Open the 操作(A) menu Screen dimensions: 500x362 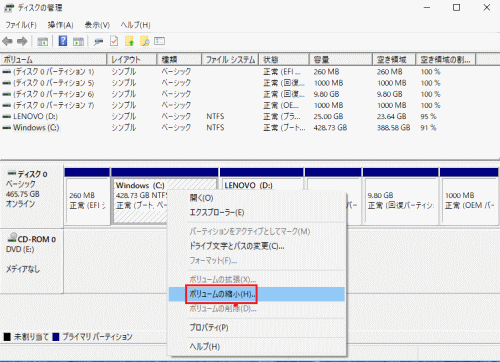(60, 25)
